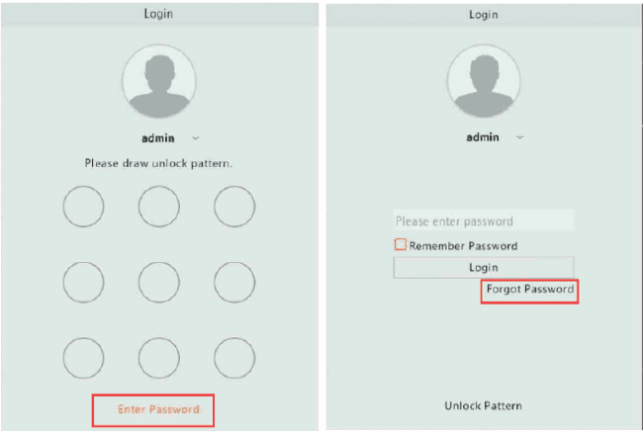Select the middle-left unlock pattern dot
The image size is (643, 432).
point(84,282)
